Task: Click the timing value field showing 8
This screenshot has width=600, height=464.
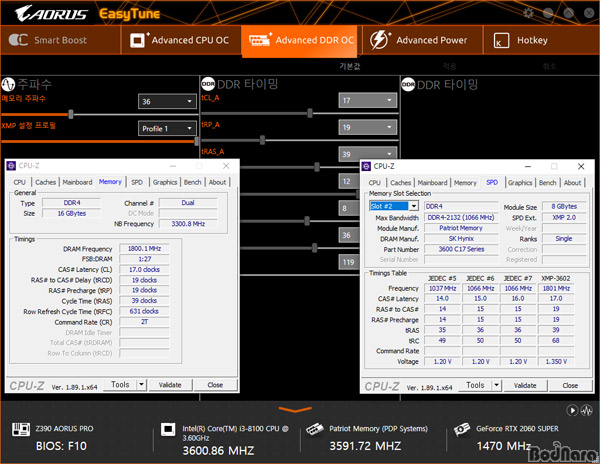Action: click(348, 208)
